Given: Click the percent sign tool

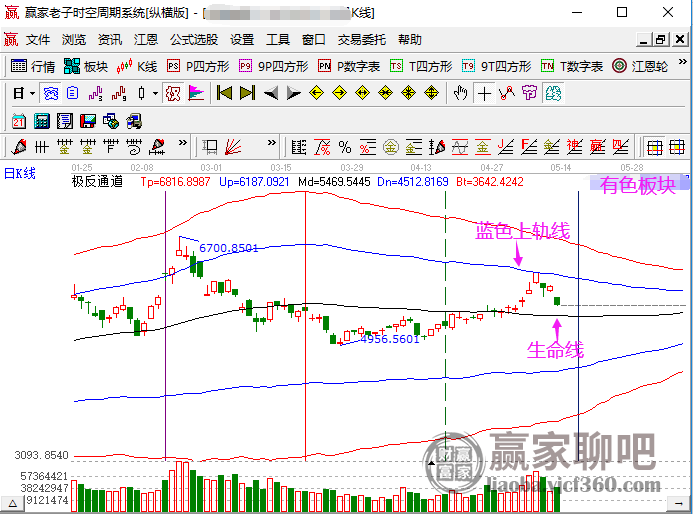Looking at the screenshot, I should tap(344, 147).
